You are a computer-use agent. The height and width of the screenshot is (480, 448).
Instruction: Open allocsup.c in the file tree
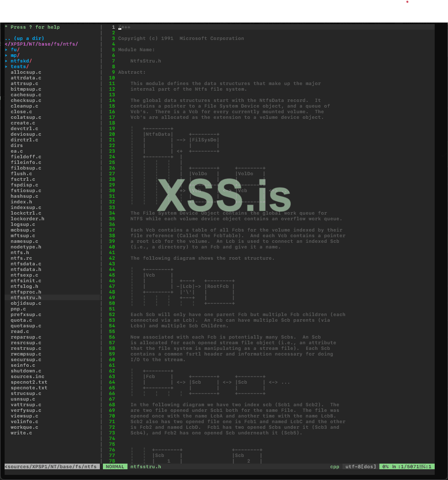point(26,72)
